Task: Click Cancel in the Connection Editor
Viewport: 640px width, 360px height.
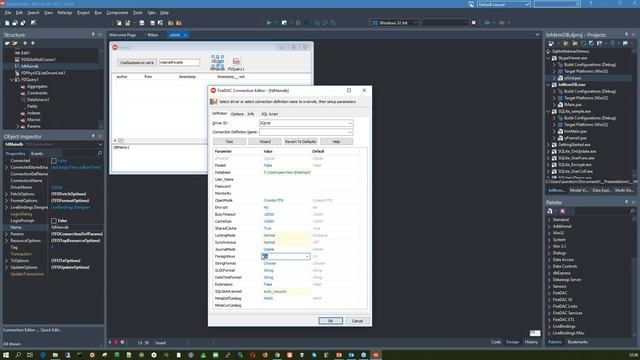Action: (357, 321)
